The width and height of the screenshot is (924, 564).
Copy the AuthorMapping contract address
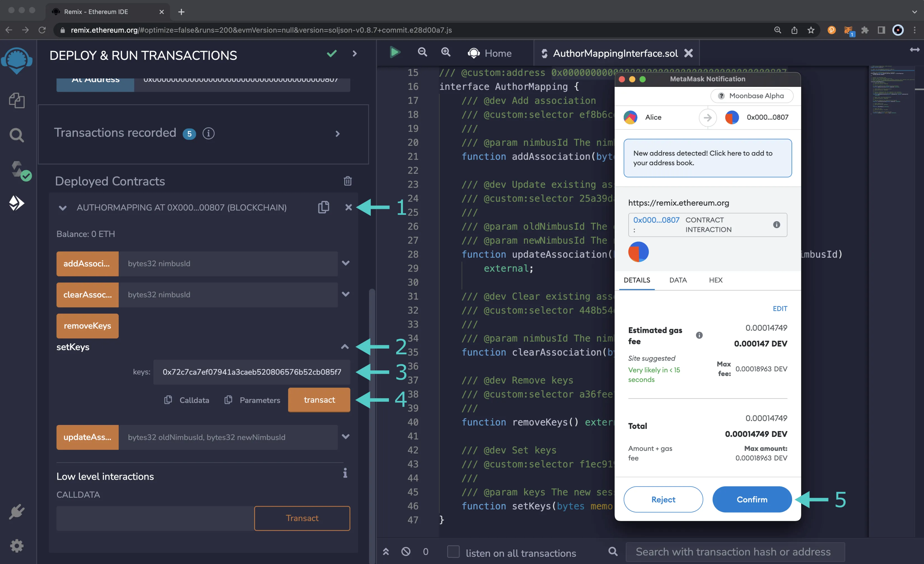click(324, 207)
